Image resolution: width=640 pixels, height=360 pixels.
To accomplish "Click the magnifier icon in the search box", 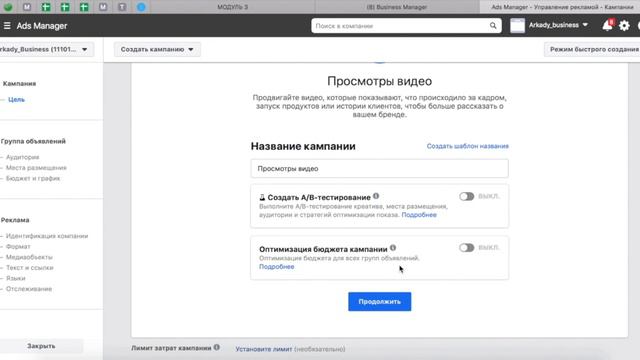I will tap(493, 26).
